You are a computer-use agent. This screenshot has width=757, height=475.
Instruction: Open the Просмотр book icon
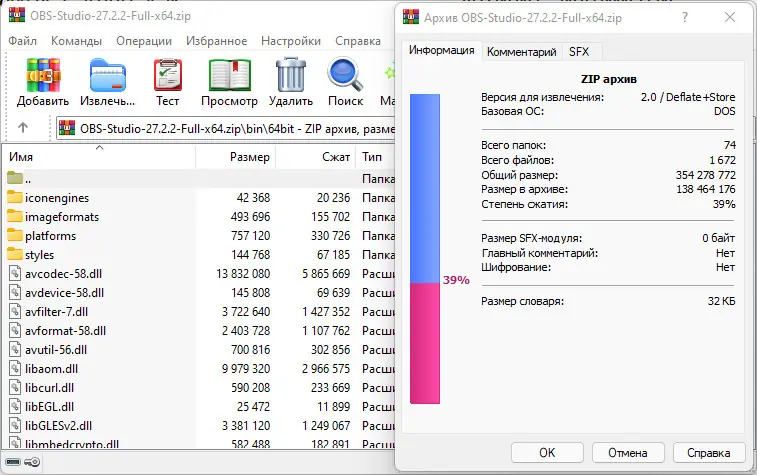(x=229, y=75)
